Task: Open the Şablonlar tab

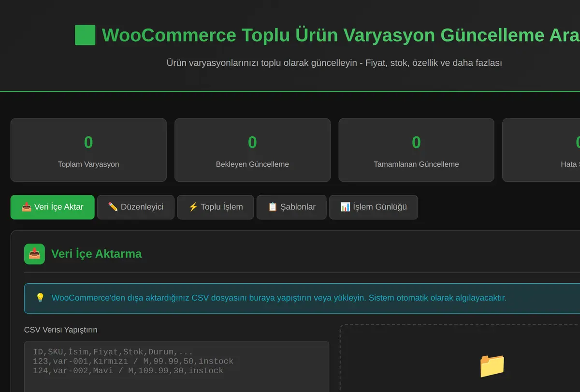Action: pyautogui.click(x=291, y=207)
